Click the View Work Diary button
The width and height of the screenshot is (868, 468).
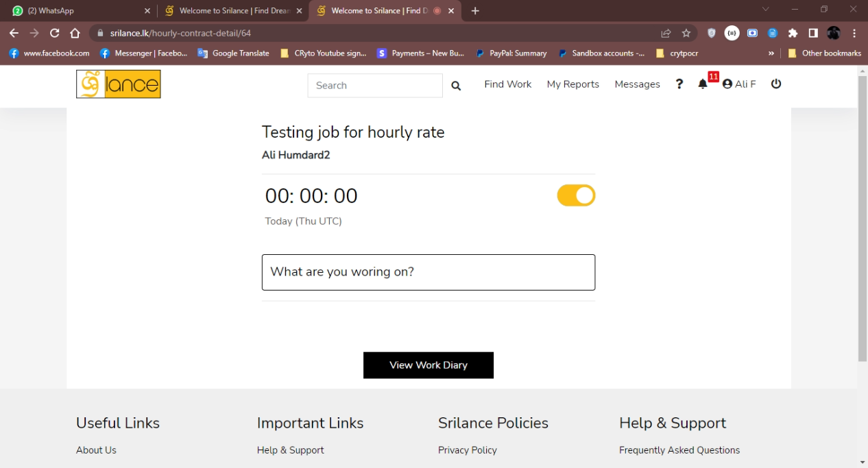pyautogui.click(x=428, y=365)
